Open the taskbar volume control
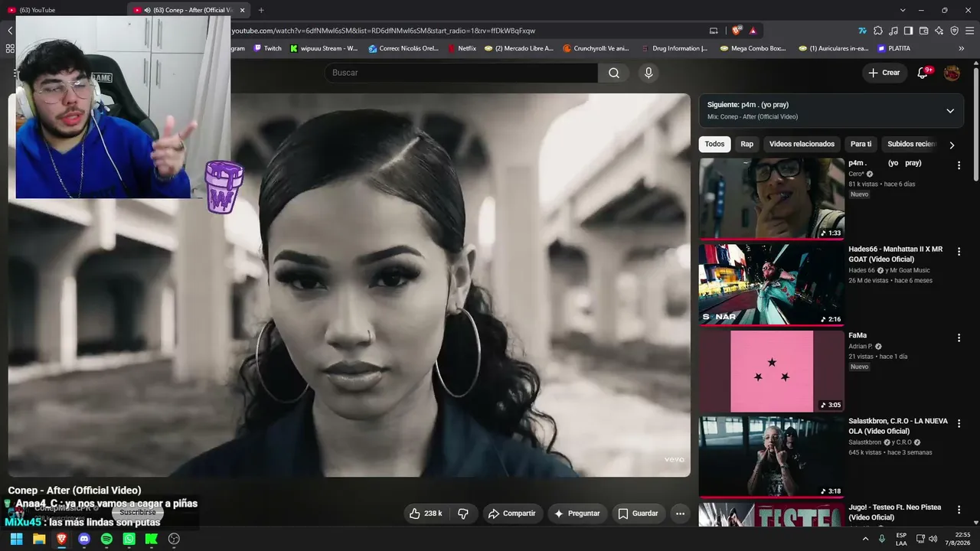Viewport: 980px width, 551px height. tap(933, 539)
